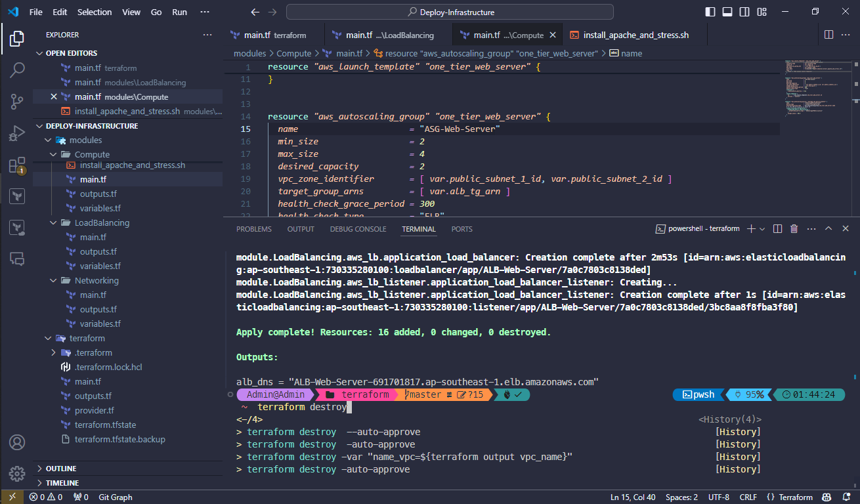Viewport: 860px width, 504px height.
Task: Open the Accounts menu icon
Action: 17,442
